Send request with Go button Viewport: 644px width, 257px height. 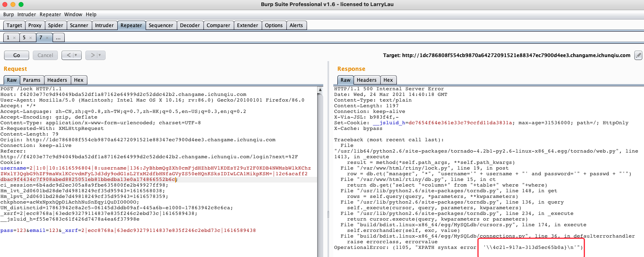point(17,55)
